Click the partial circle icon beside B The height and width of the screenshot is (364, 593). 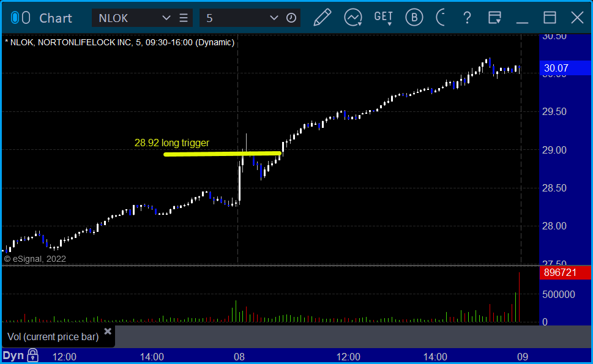(x=440, y=18)
